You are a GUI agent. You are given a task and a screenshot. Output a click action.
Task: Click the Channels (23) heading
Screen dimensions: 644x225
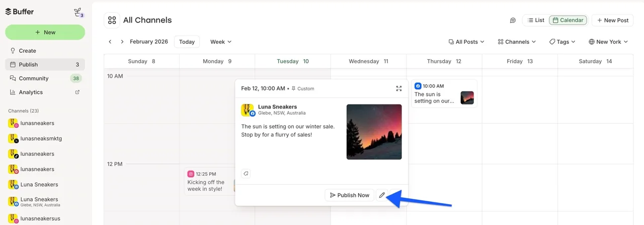coord(23,110)
